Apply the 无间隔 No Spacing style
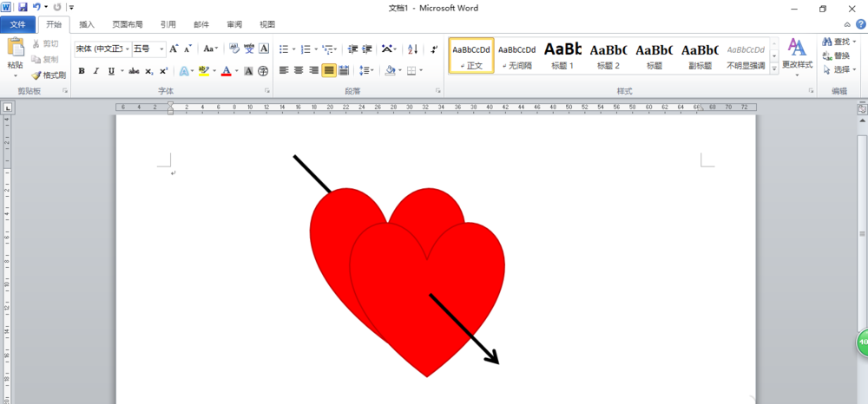This screenshot has width=868, height=404. click(x=517, y=55)
